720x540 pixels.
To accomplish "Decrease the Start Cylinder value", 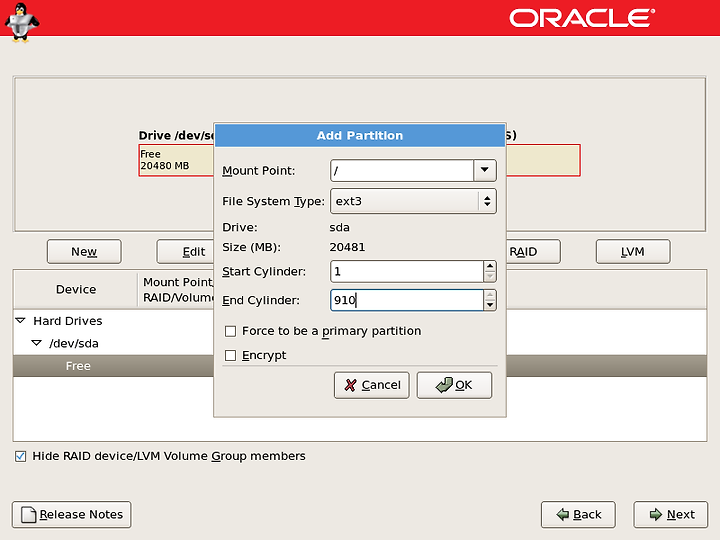I will click(x=490, y=276).
